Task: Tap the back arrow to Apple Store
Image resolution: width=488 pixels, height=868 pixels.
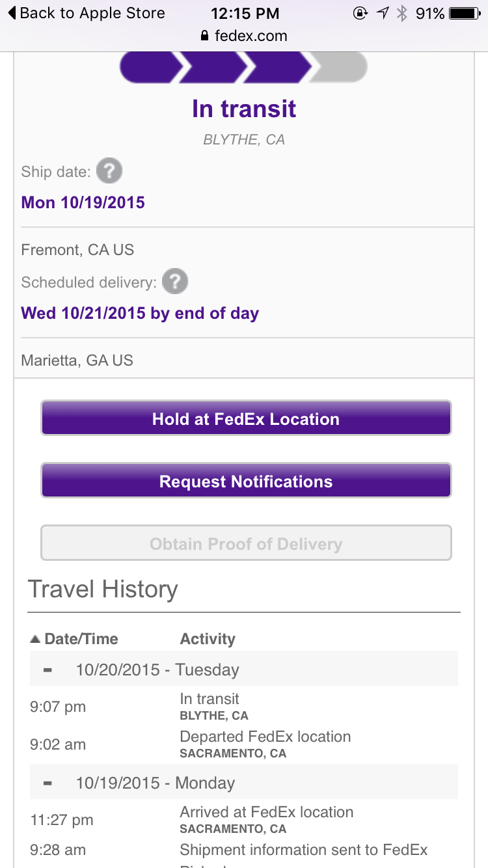Action: tap(12, 13)
